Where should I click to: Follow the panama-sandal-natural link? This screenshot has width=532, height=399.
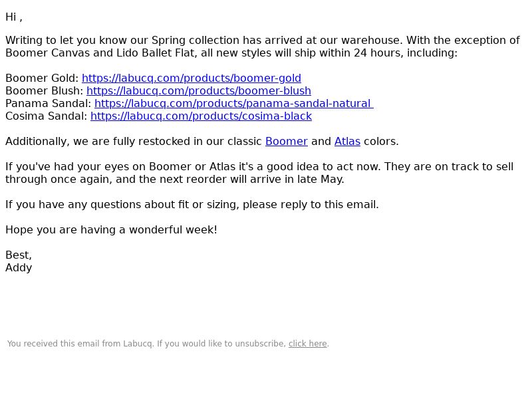(x=234, y=104)
